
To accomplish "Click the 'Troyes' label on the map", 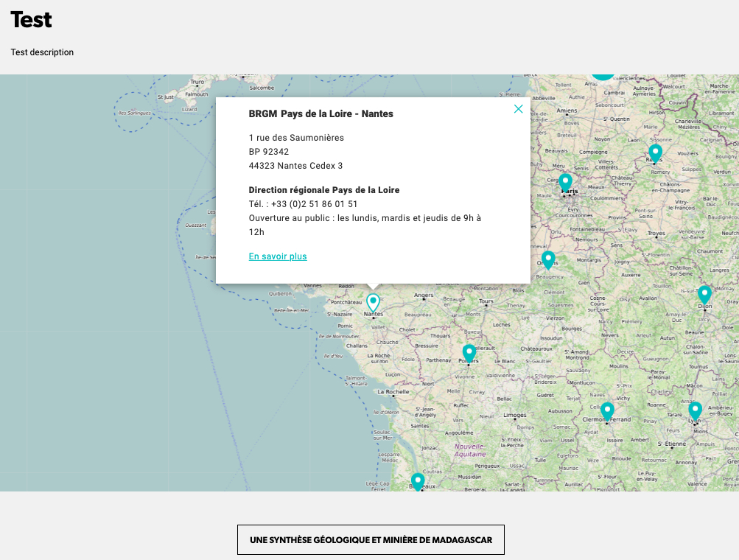I will [656, 234].
